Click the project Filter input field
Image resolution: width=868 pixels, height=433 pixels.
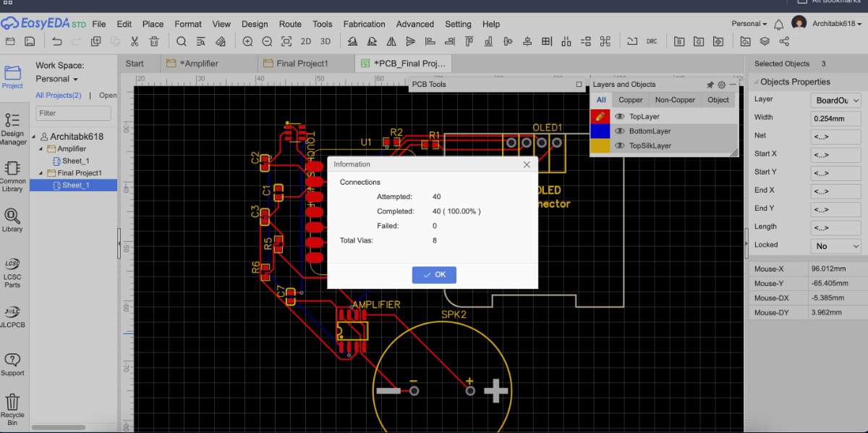(73, 113)
